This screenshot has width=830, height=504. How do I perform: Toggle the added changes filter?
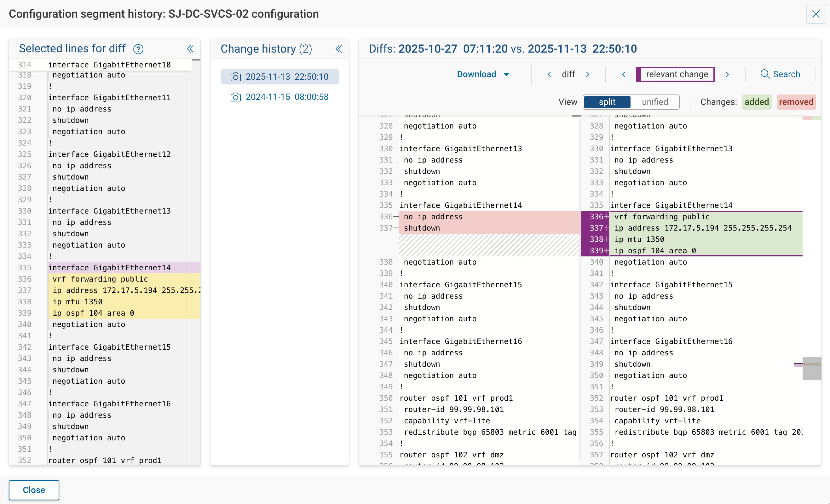click(757, 102)
